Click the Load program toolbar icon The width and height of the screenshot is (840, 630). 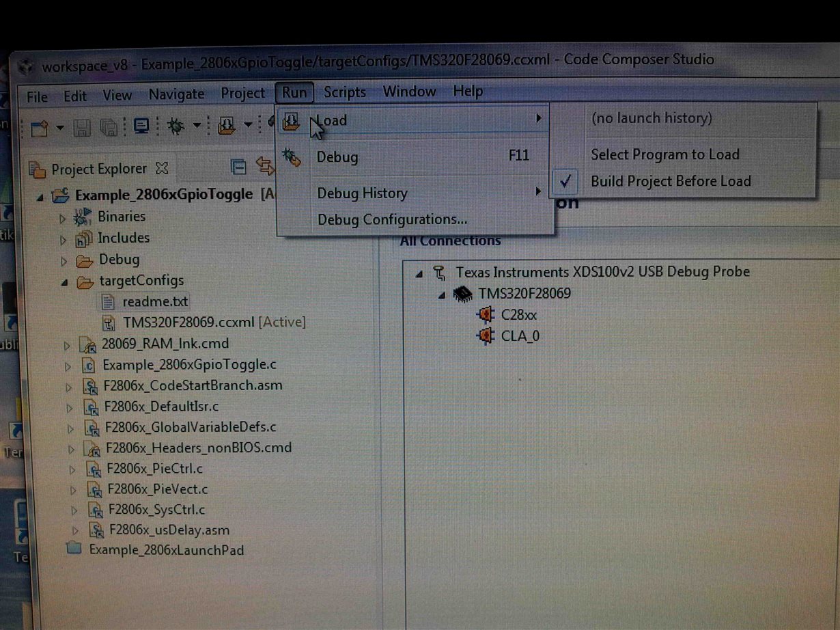click(227, 125)
